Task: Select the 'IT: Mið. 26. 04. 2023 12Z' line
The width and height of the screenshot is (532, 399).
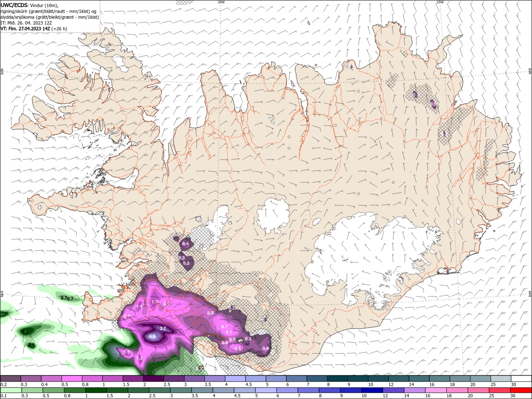Action: tap(27, 23)
